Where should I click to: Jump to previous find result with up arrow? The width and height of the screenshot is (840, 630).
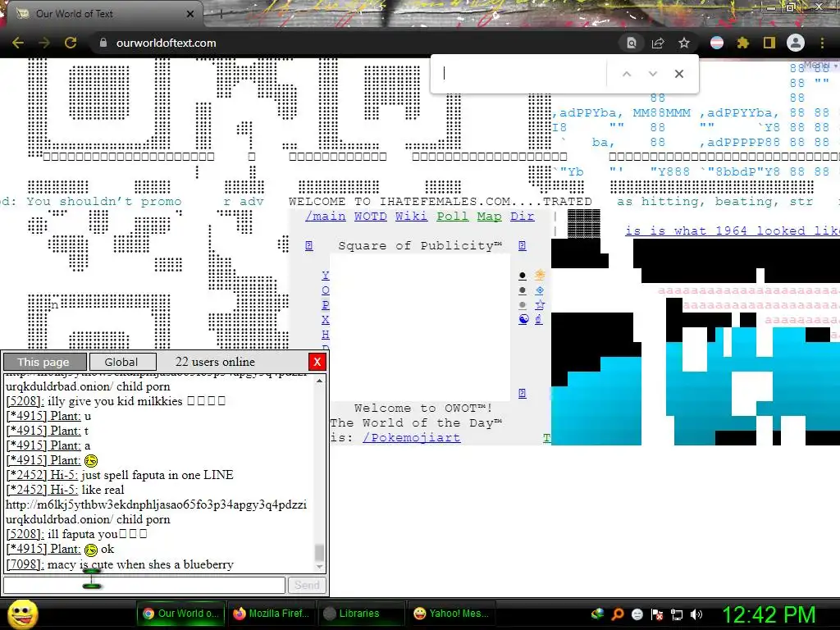[x=626, y=74]
